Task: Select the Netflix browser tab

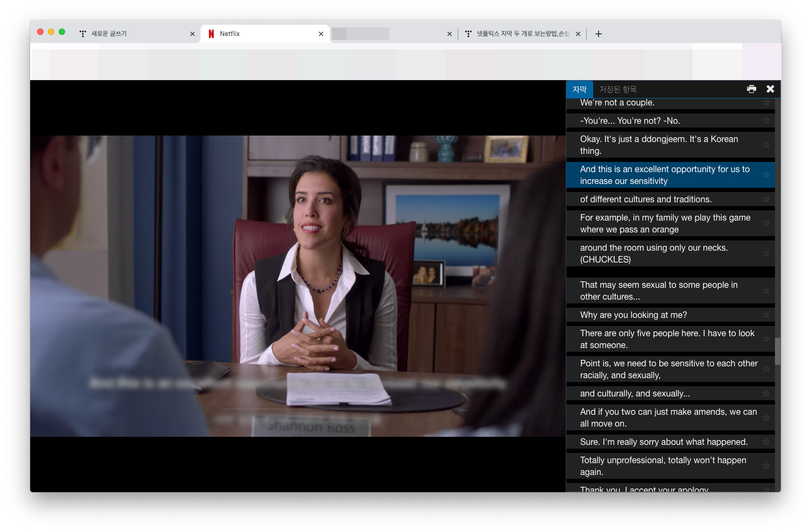Action: pyautogui.click(x=265, y=33)
